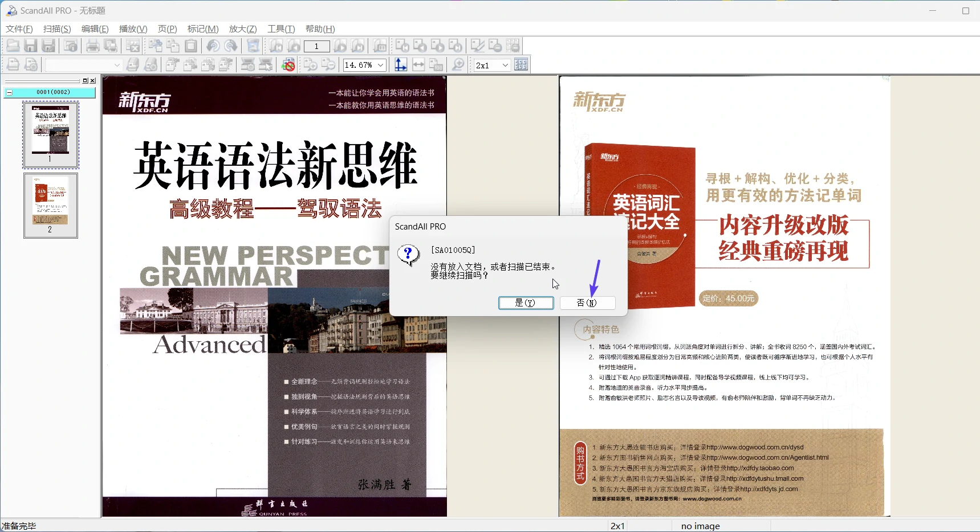Image resolution: width=980 pixels, height=532 pixels.
Task: Open the 文件(F) menu
Action: 19,29
